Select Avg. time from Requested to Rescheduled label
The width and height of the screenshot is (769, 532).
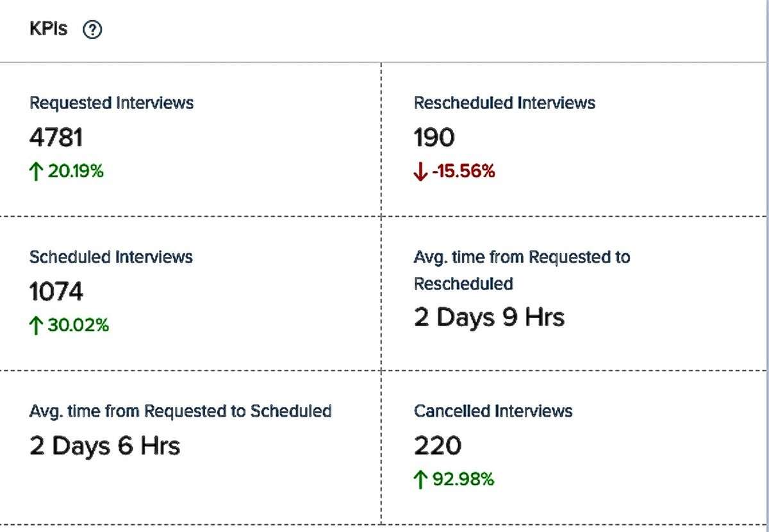[522, 270]
